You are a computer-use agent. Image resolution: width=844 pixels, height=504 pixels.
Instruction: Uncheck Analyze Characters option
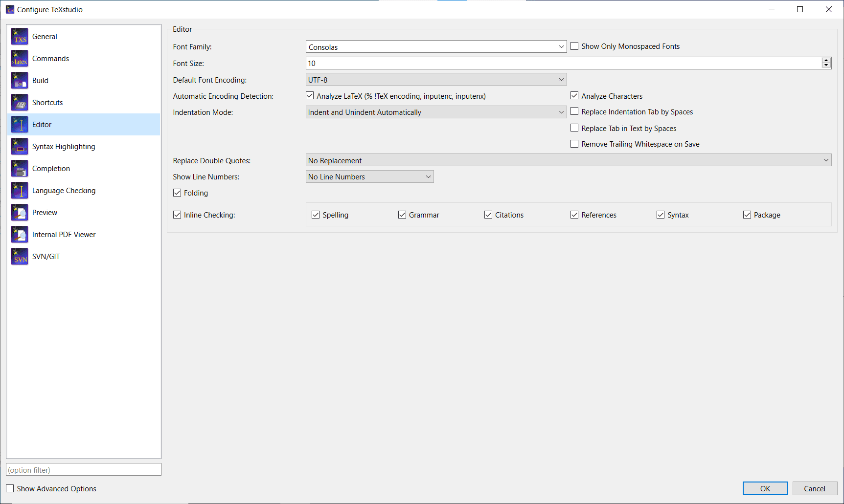coord(574,96)
